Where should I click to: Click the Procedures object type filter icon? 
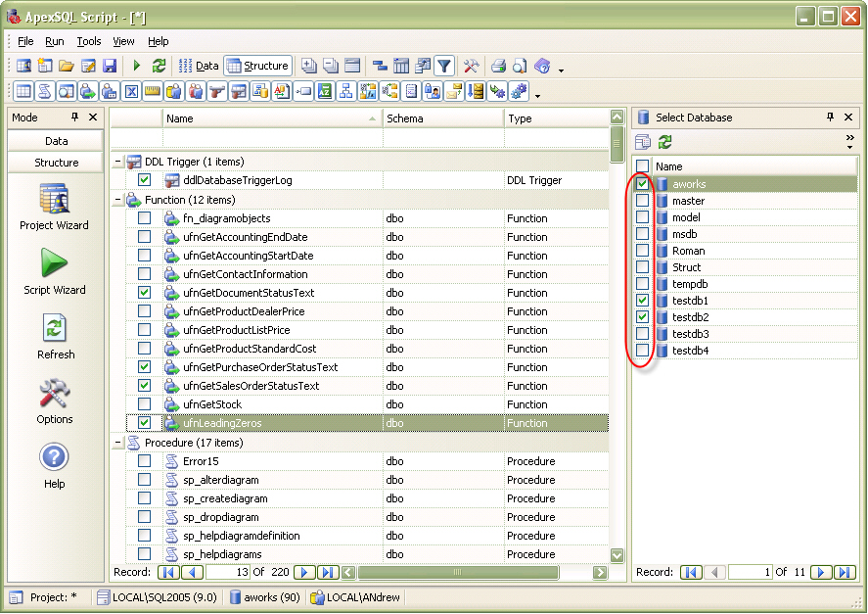click(45, 91)
